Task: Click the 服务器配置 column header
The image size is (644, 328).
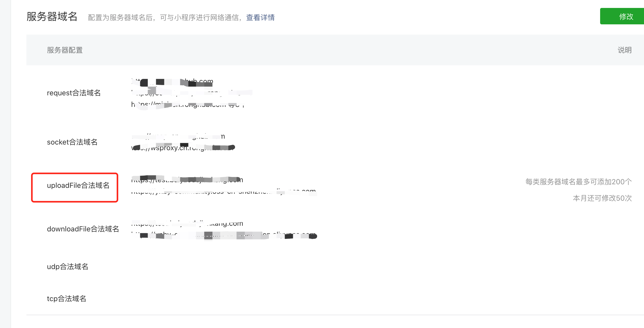Action: 65,50
